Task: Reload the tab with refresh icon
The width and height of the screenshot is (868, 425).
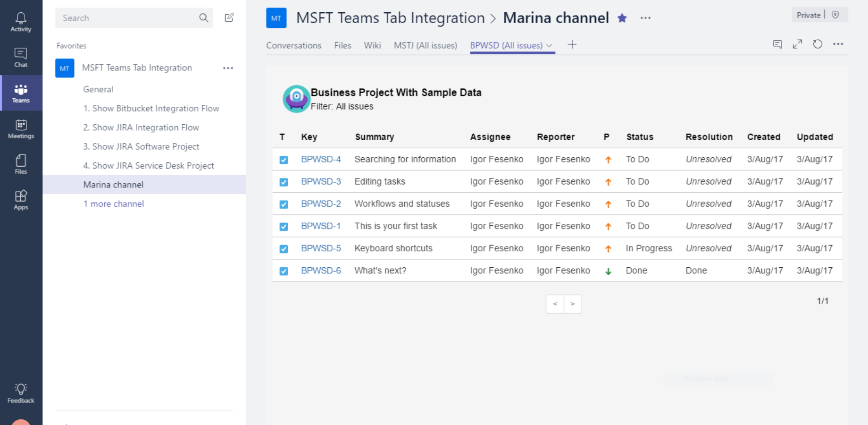Action: [x=818, y=44]
